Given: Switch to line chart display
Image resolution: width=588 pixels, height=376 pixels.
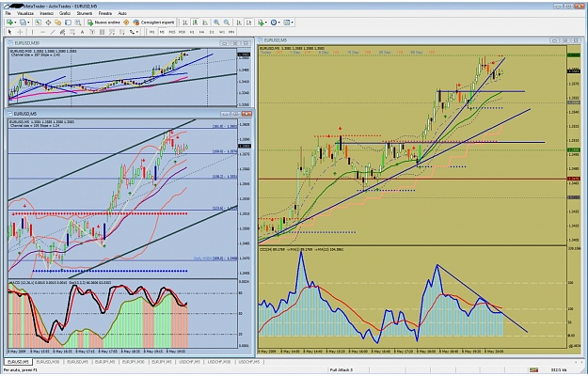Looking at the screenshot, I should 205,23.
